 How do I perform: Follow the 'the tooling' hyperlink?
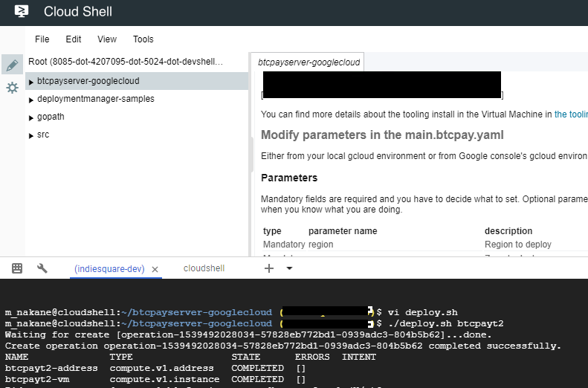coord(571,114)
